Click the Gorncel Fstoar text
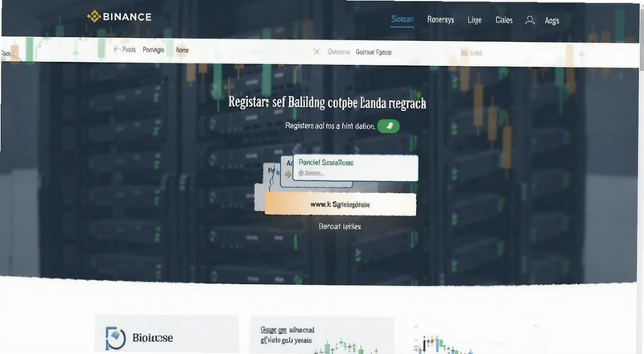 click(374, 52)
